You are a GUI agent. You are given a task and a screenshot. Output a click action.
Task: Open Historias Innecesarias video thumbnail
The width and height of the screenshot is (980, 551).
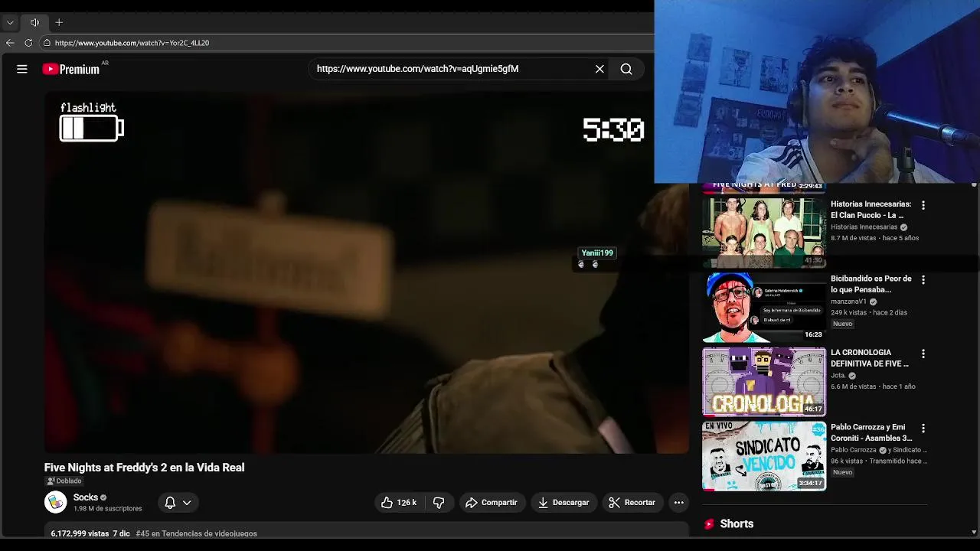[764, 233]
